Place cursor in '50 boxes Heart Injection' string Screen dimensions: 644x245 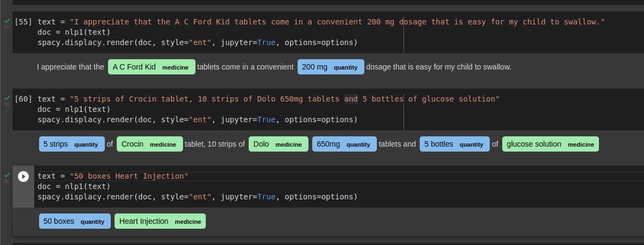(x=129, y=177)
